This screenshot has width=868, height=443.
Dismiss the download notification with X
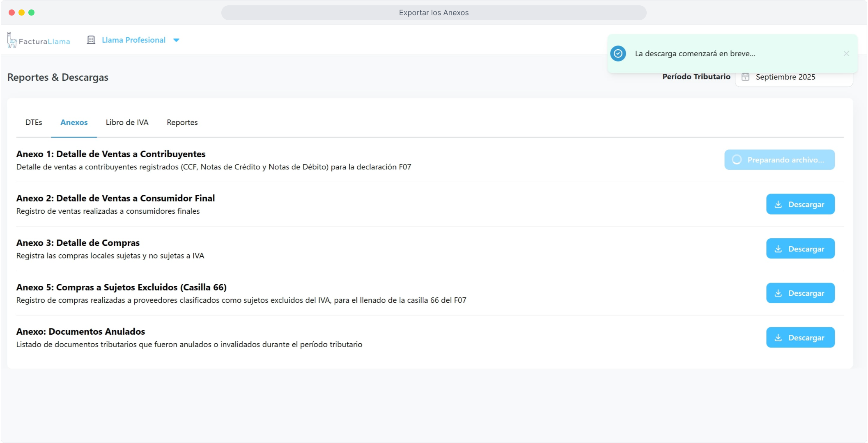(x=846, y=54)
